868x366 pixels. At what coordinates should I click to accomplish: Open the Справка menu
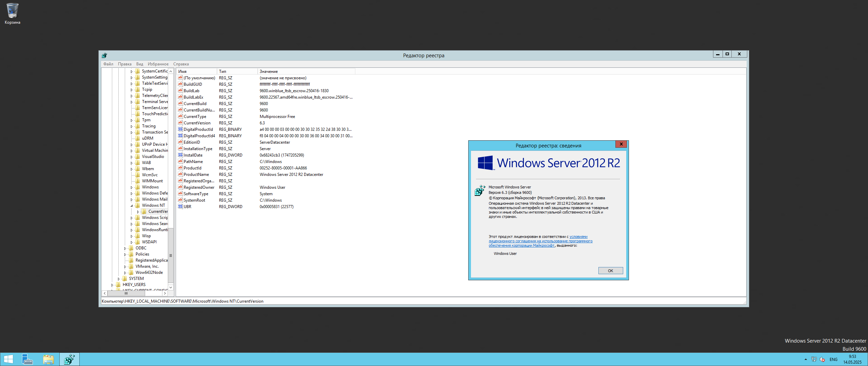(x=181, y=64)
